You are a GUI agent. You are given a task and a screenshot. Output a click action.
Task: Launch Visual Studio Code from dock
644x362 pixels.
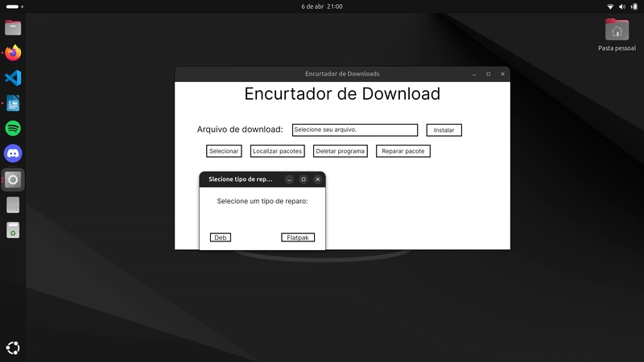[x=13, y=78]
